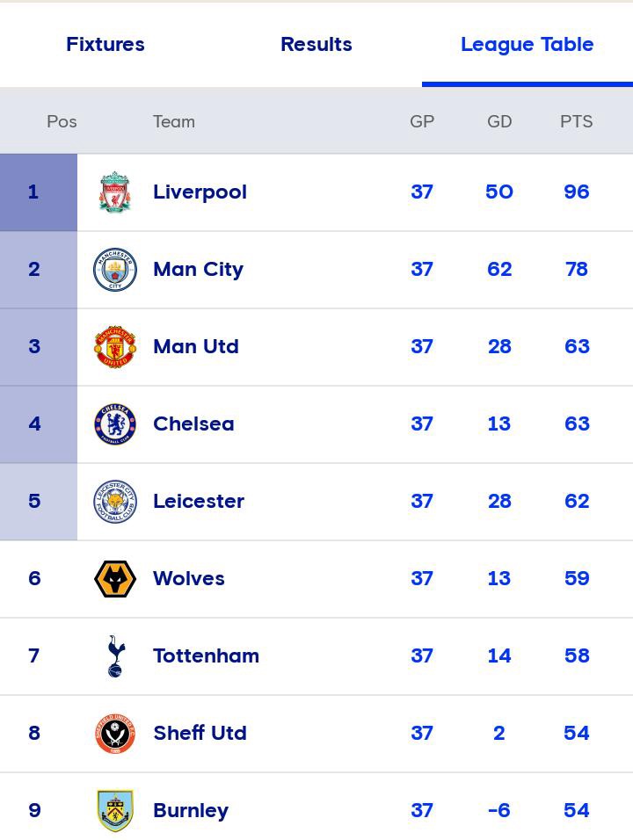The image size is (633, 840).
Task: Select the Chelsea club badge
Action: (x=115, y=424)
